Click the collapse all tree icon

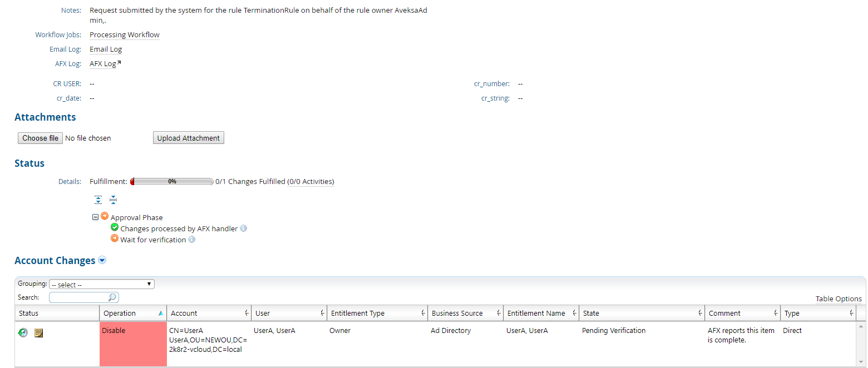coord(113,200)
